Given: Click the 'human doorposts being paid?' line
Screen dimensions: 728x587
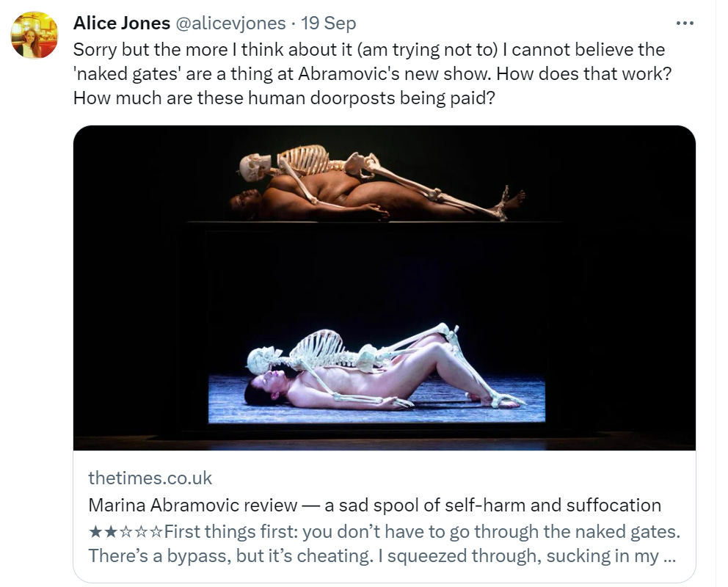Looking at the screenshot, I should click(284, 98).
